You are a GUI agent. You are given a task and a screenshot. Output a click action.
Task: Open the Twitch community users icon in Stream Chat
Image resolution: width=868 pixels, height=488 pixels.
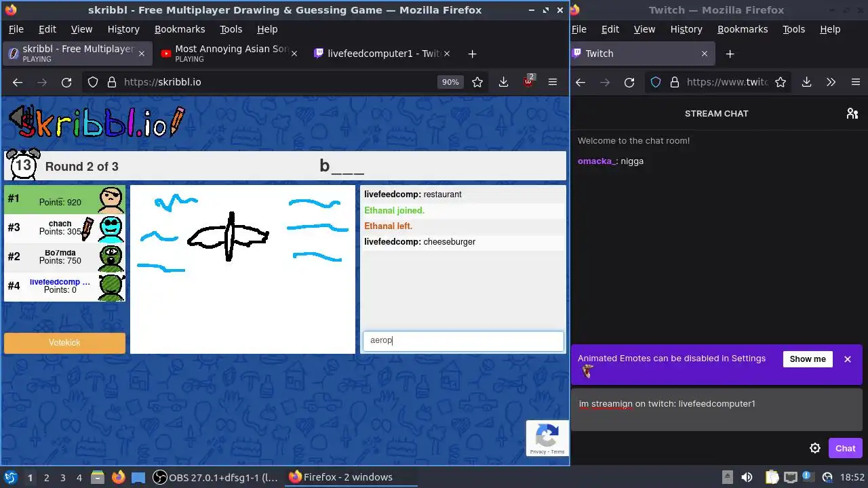pos(852,113)
